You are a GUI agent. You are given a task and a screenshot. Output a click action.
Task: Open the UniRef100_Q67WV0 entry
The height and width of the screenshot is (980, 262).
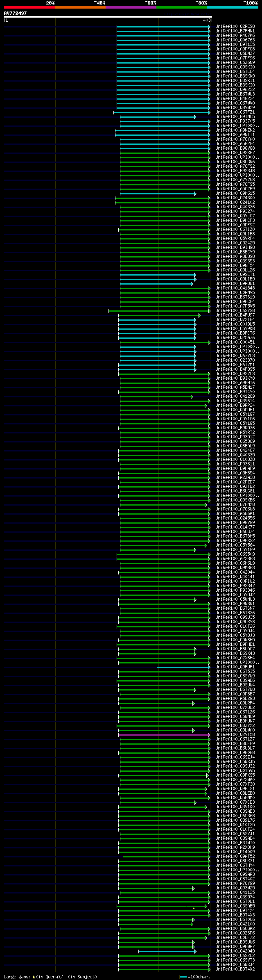tap(235, 103)
